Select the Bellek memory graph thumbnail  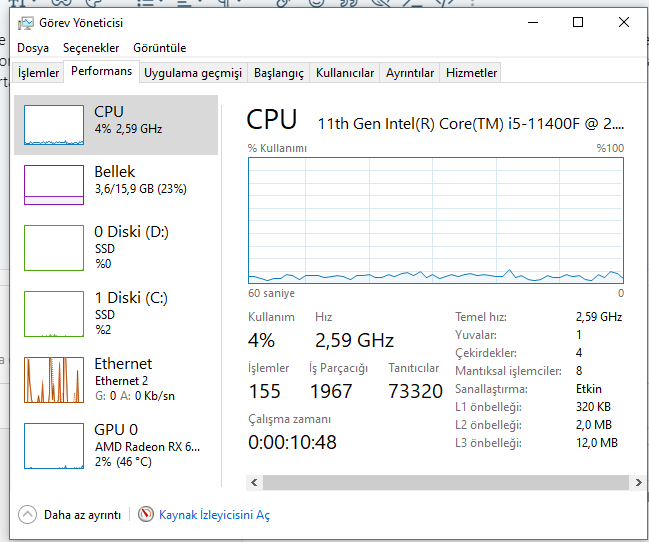pyautogui.click(x=53, y=185)
